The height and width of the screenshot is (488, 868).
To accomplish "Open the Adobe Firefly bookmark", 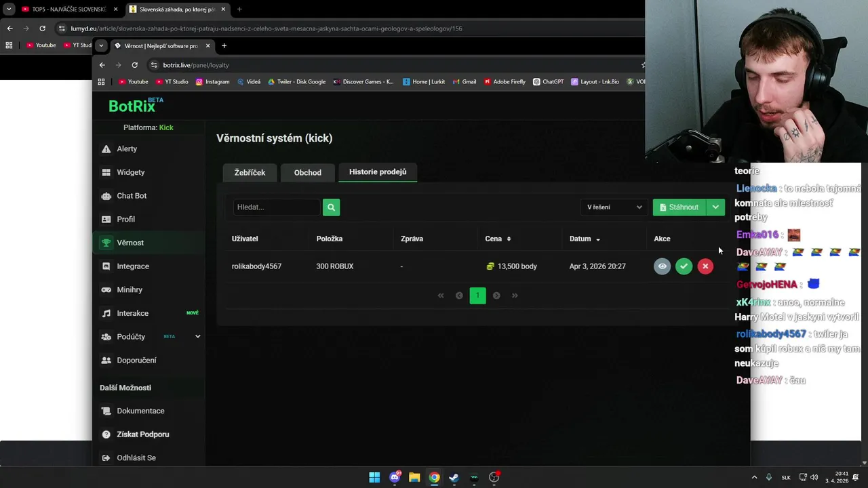I will [x=505, y=81].
